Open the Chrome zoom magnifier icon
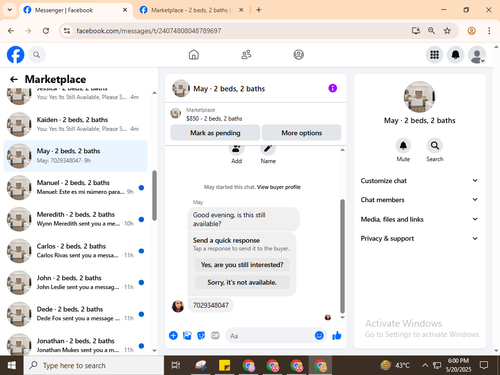500x375 pixels. coord(431,31)
